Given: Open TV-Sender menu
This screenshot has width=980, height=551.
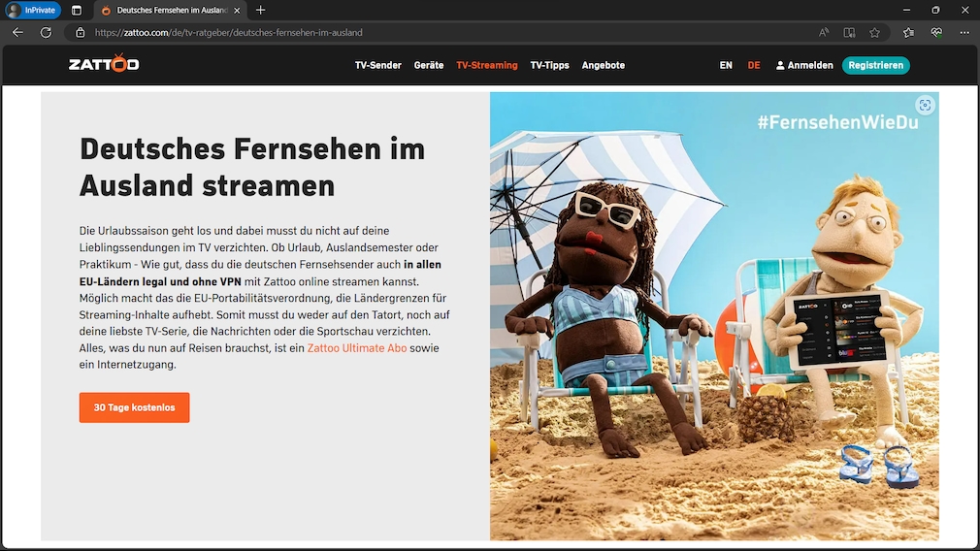Looking at the screenshot, I should [378, 65].
